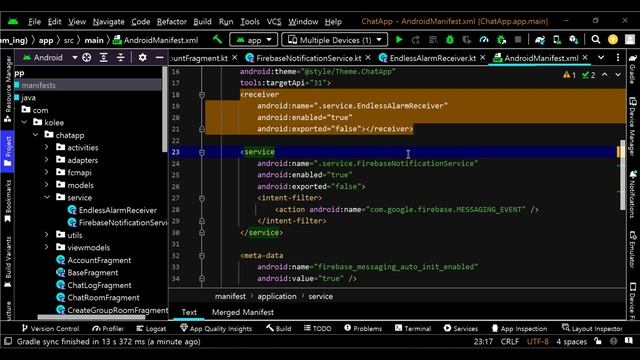Open Version Control tool window

click(50, 328)
